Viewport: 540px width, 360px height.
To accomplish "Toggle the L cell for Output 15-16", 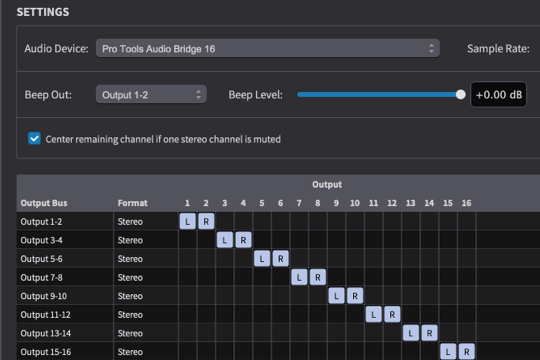I will tap(448, 351).
